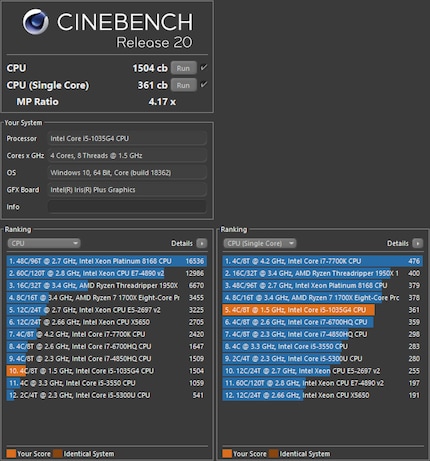Image resolution: width=430 pixels, height=461 pixels.
Task: Select Ryzen Threadripper 1950X row in CPU ranking
Action: [107, 285]
